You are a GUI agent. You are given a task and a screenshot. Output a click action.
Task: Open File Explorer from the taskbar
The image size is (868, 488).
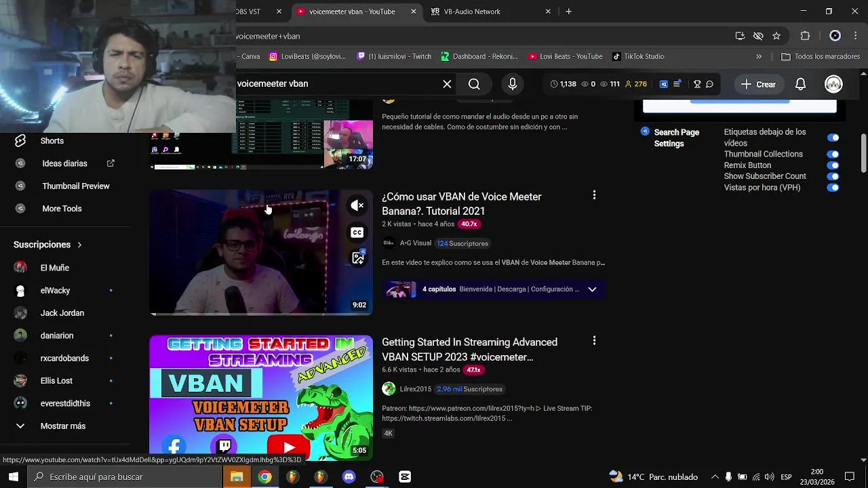coord(236,476)
